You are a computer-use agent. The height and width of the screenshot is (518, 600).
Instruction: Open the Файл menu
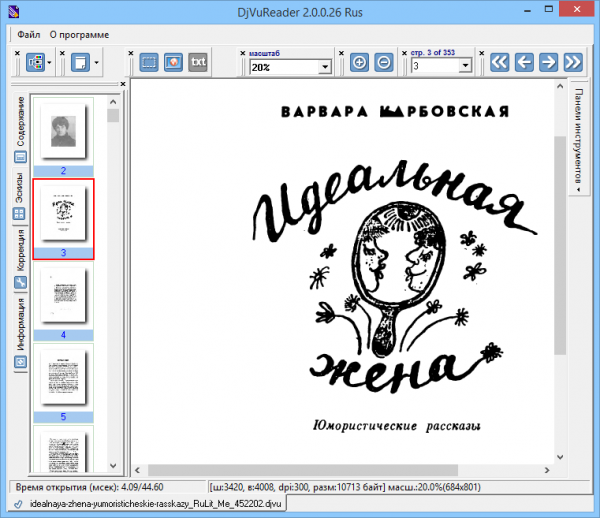pos(29,35)
